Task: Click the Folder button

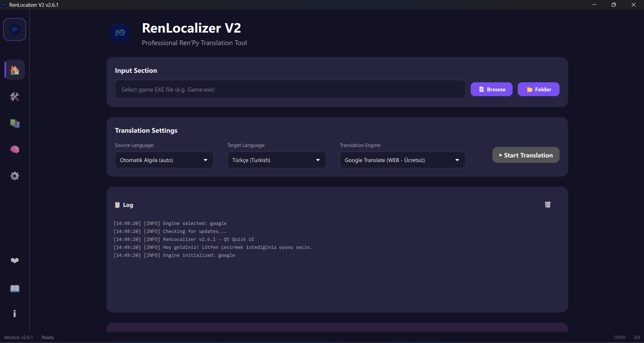Action: tap(539, 89)
